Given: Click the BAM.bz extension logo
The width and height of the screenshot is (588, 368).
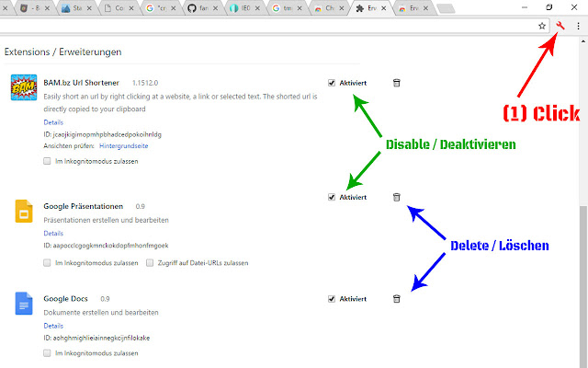Looking at the screenshot, I should tap(24, 87).
